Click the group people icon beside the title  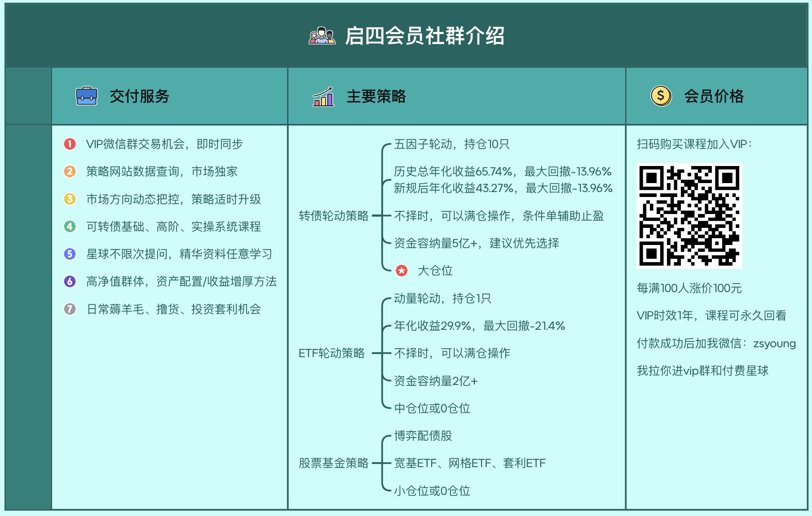point(322,36)
